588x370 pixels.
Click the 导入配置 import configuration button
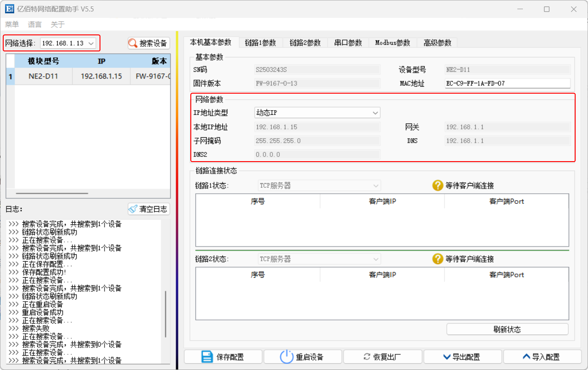pyautogui.click(x=542, y=357)
